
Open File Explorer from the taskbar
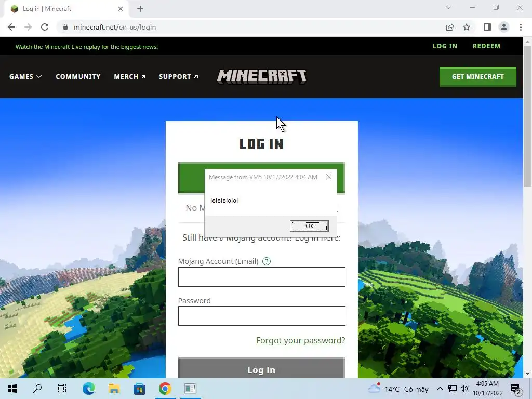coord(114,389)
